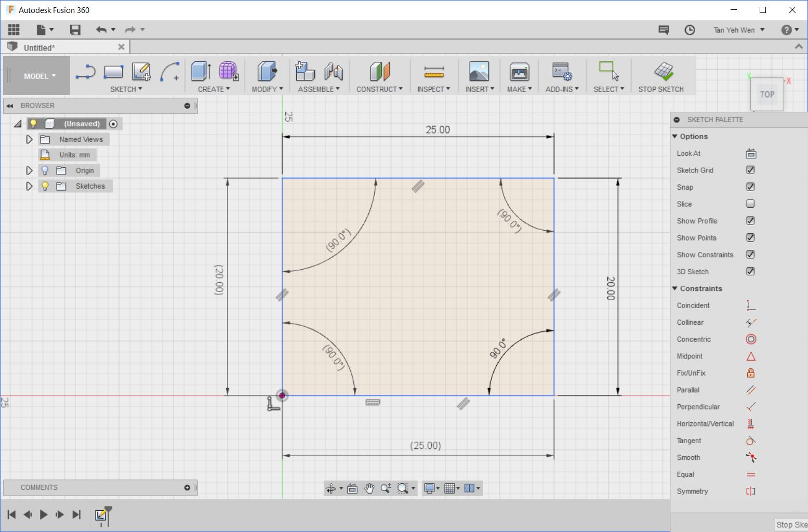Viewport: 808px width, 532px height.
Task: Expand the Named Views tree node
Action: coord(30,139)
